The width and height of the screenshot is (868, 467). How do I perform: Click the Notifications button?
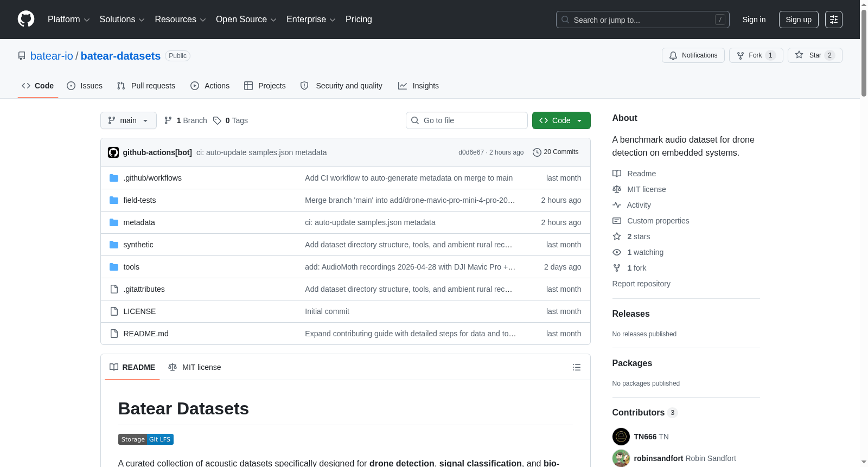693,55
